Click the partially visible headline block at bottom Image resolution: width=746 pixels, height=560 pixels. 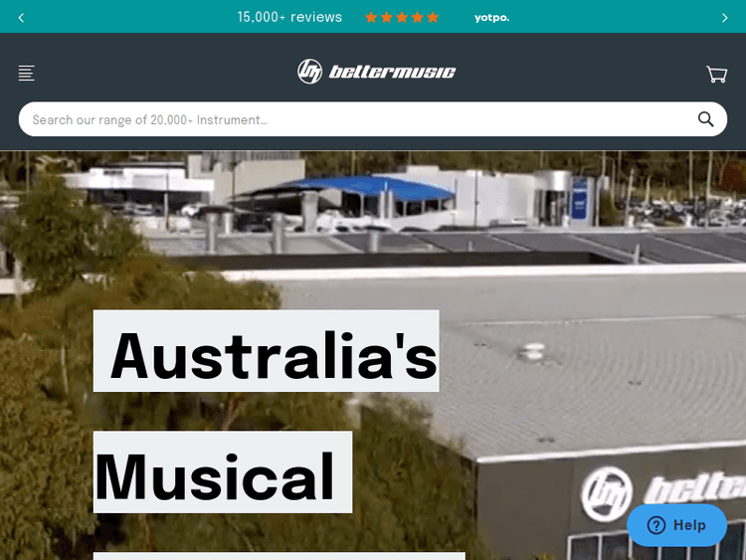[279, 556]
